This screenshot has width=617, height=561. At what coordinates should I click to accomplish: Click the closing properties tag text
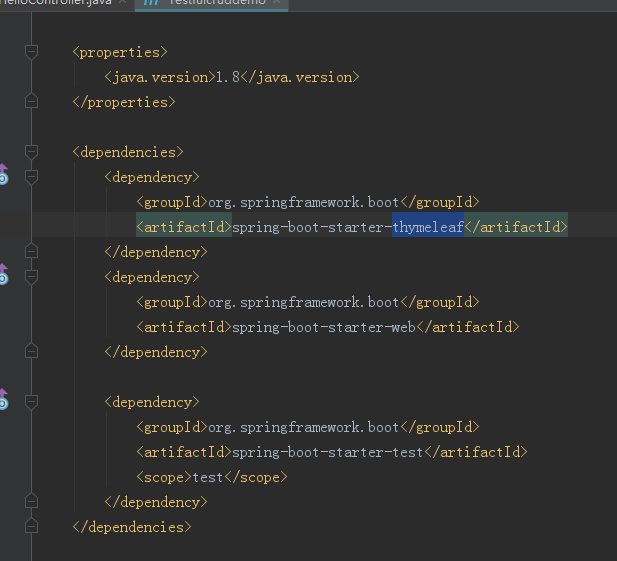point(124,102)
